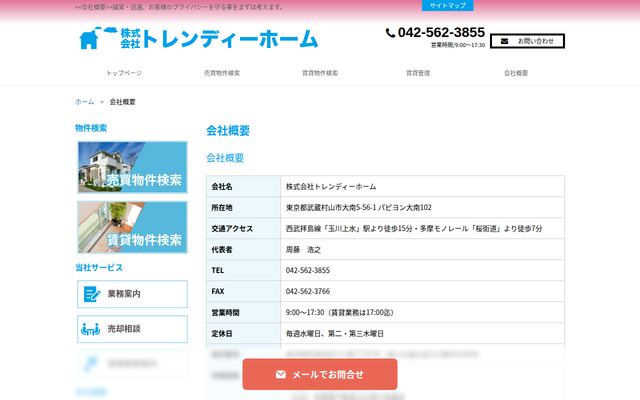Click address cell 東京都武蔵村山市大南5-56-1
Viewport: 640px width, 400px height.
(x=359, y=207)
